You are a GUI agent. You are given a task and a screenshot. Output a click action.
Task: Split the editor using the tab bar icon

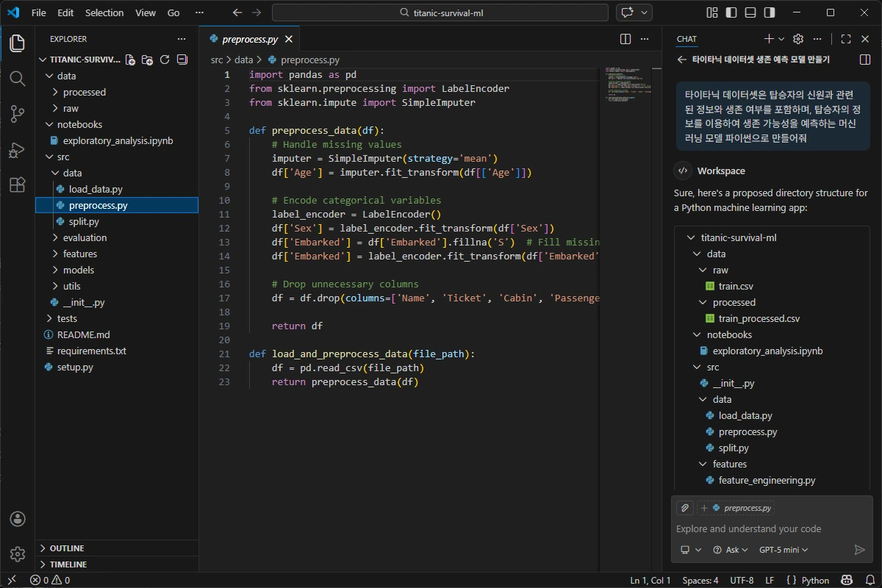[624, 38]
